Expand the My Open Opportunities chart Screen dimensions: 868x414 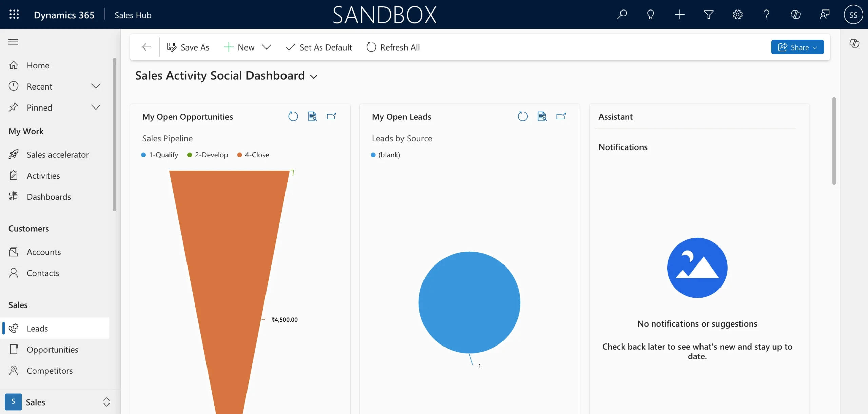[331, 116]
